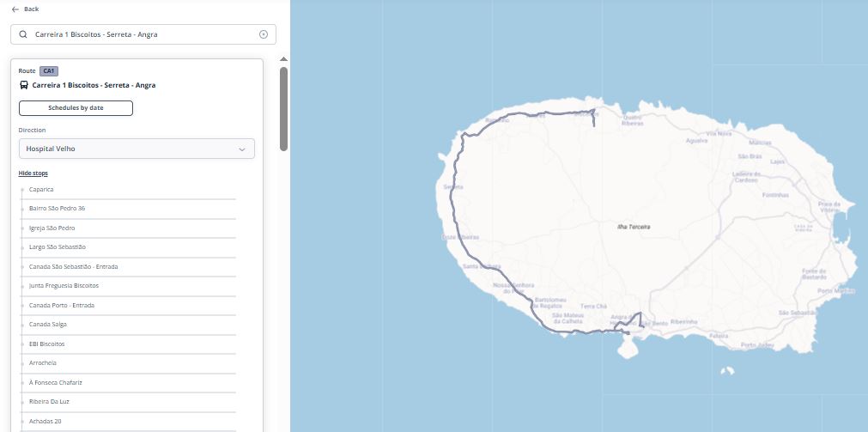Collapse the list with Hide stops

pyautogui.click(x=33, y=173)
